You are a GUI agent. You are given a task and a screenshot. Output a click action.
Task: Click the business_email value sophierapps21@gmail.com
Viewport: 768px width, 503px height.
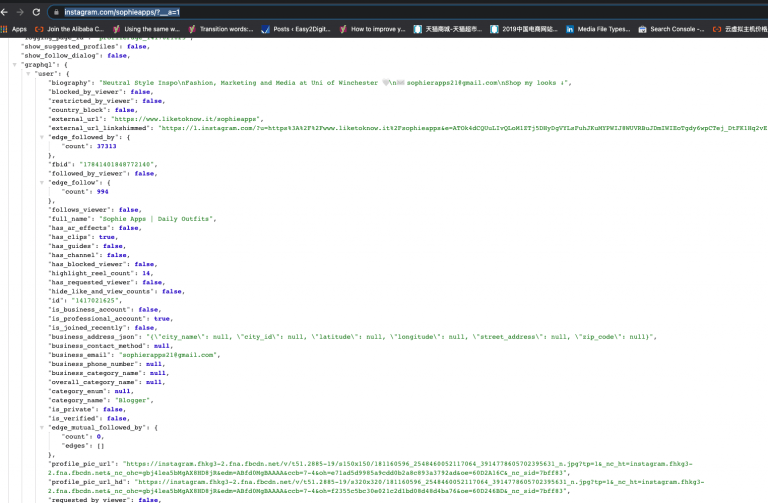click(x=168, y=355)
